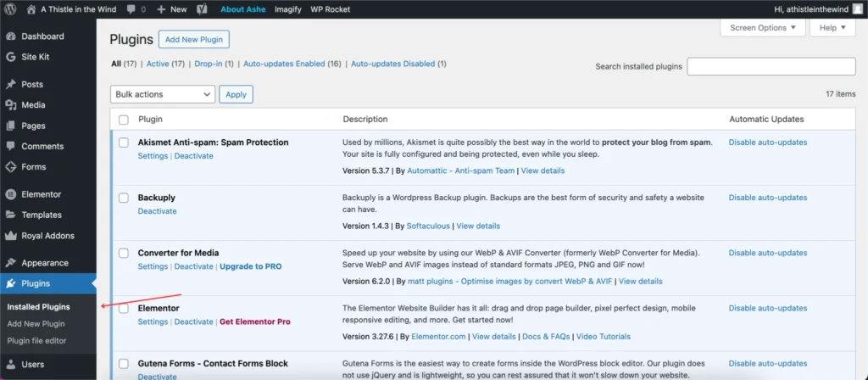
Task: Click Add New Plugin button
Action: tap(194, 39)
